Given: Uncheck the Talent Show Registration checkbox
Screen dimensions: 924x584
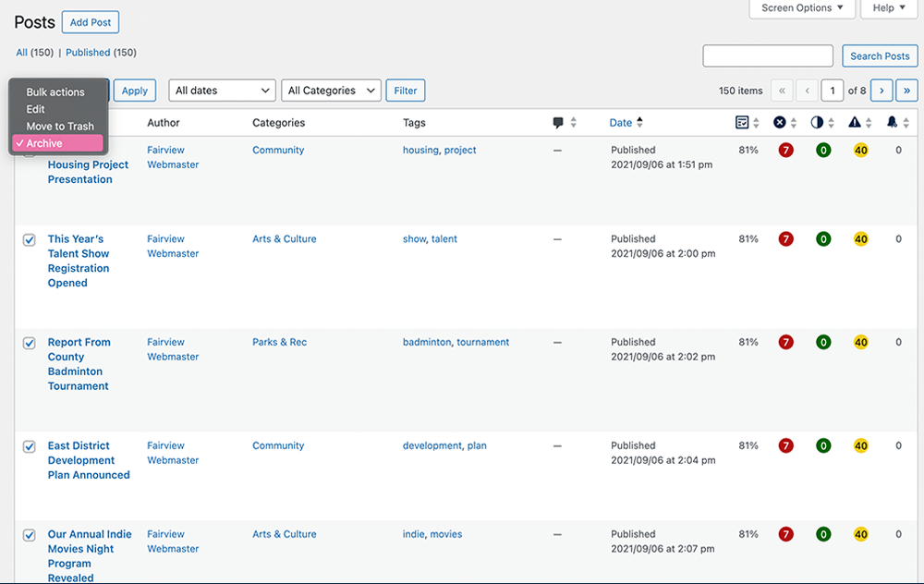Looking at the screenshot, I should tap(29, 239).
